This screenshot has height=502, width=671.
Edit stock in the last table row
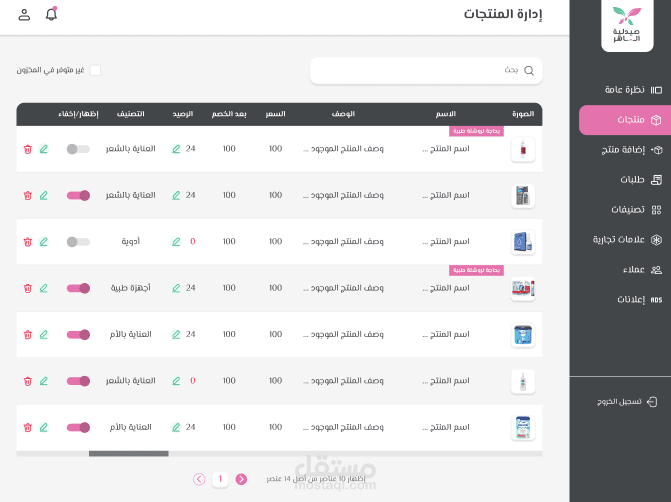click(176, 427)
